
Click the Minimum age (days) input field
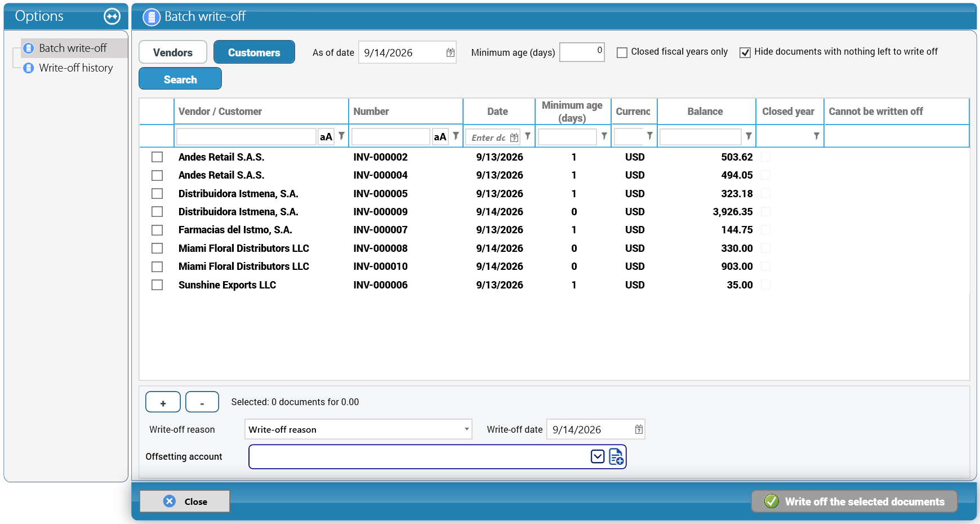(x=582, y=52)
